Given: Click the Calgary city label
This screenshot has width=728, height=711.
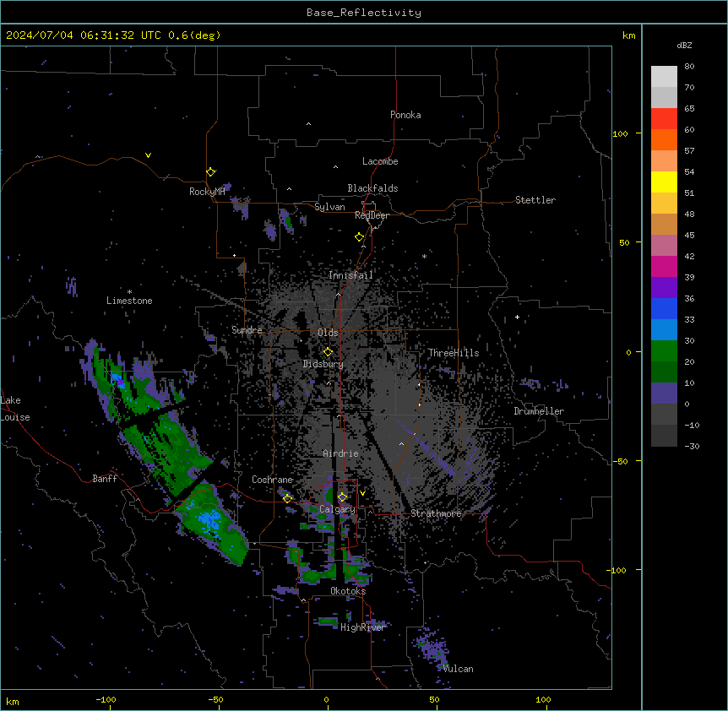Looking at the screenshot, I should point(337,509).
